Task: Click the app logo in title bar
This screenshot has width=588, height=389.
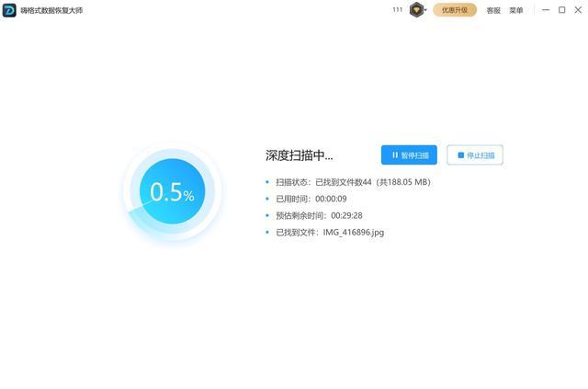Action: coord(10,10)
